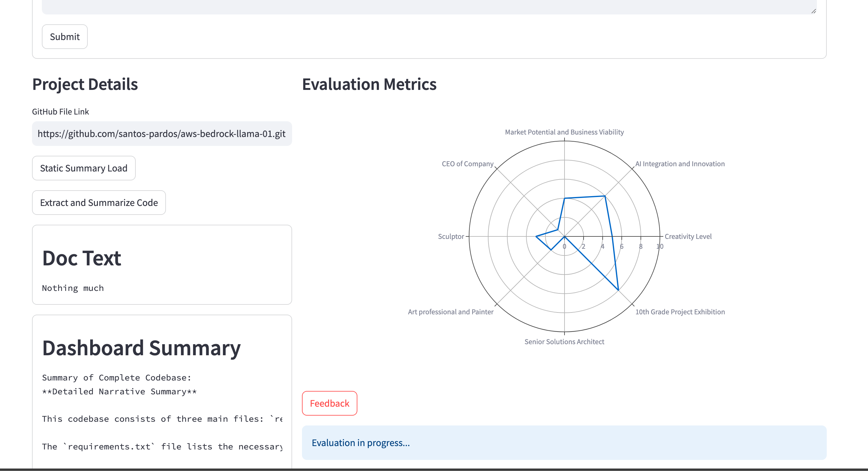Click the Market Potential and Business Viability label
Screen dimensions: 868x471
[564, 132]
